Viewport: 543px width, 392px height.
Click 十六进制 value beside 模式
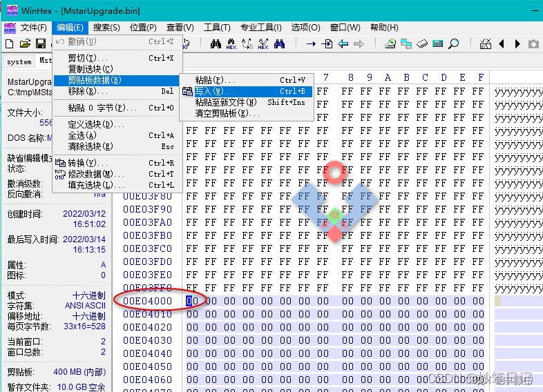[x=89, y=295]
